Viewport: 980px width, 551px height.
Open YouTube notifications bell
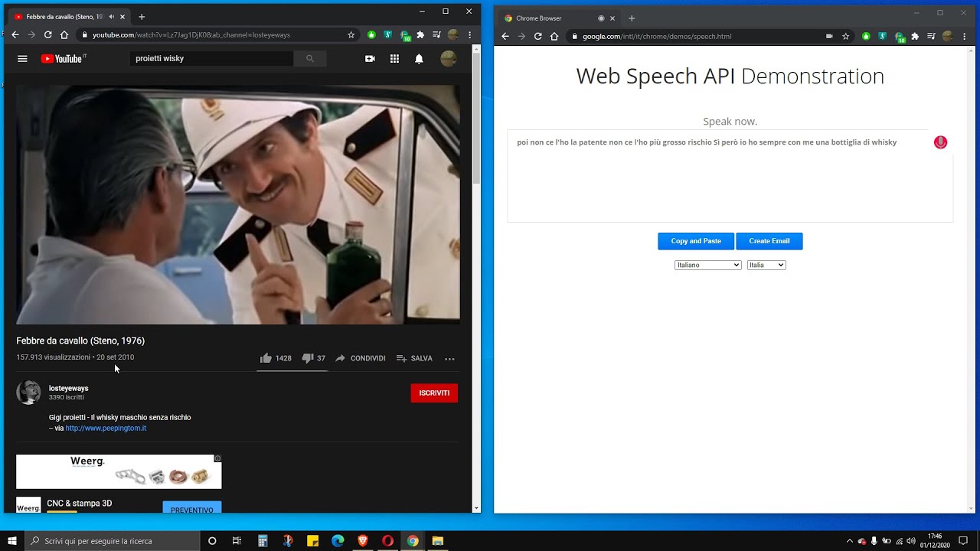pyautogui.click(x=419, y=59)
